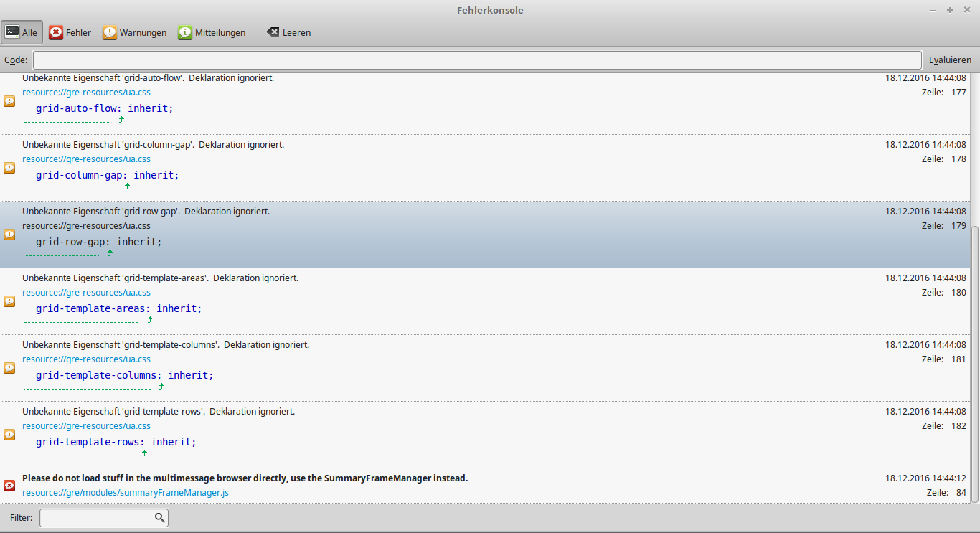Show only Mitteilungen messages
Viewport: 980px width, 533px height.
tap(212, 32)
